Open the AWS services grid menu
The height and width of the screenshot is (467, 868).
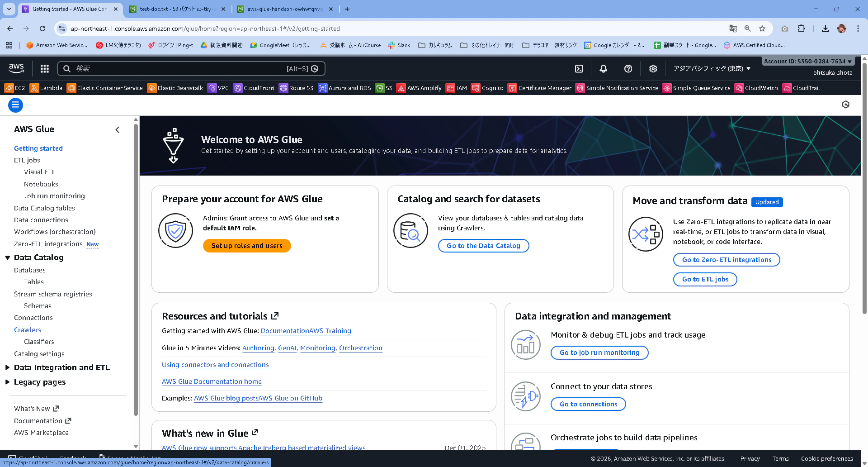44,68
